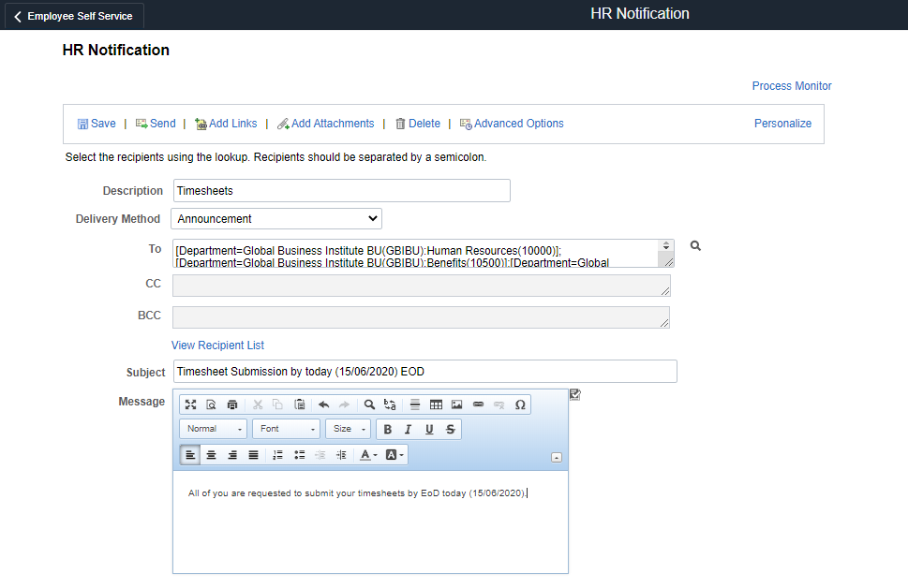Image resolution: width=908 pixels, height=588 pixels.
Task: Insert a link in message
Action: point(478,404)
